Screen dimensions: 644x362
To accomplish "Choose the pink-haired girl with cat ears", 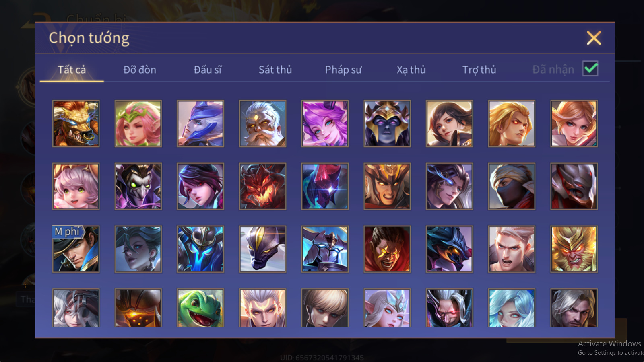I will pyautogui.click(x=76, y=186).
